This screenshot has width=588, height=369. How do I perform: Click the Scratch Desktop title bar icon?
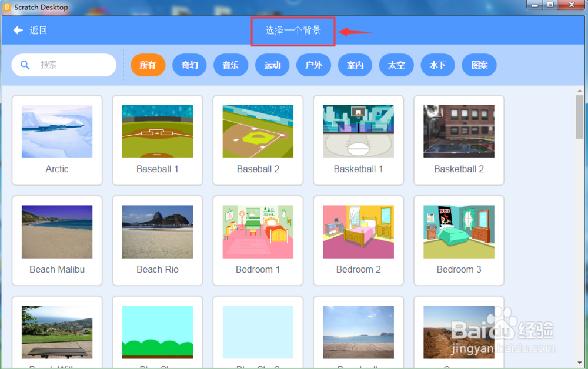click(6, 7)
